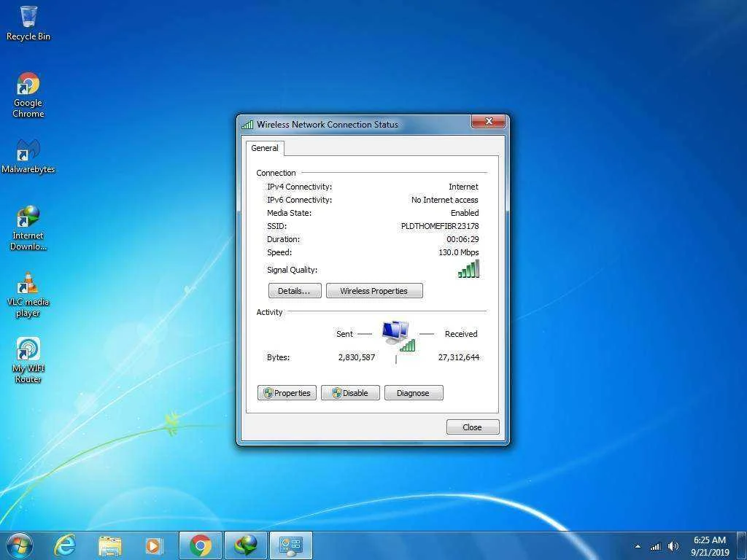This screenshot has height=560, width=747.
Task: Click the Control Panel taskbar item
Action: tap(290, 545)
